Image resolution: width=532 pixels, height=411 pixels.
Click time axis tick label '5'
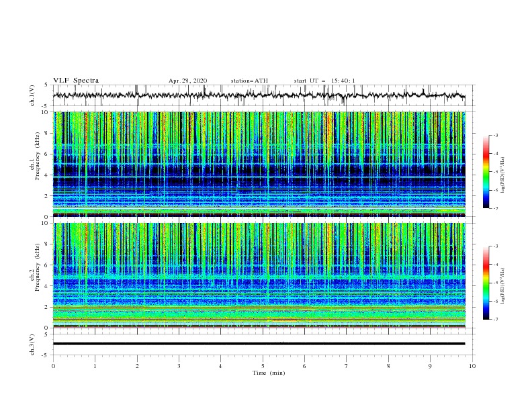coord(263,366)
